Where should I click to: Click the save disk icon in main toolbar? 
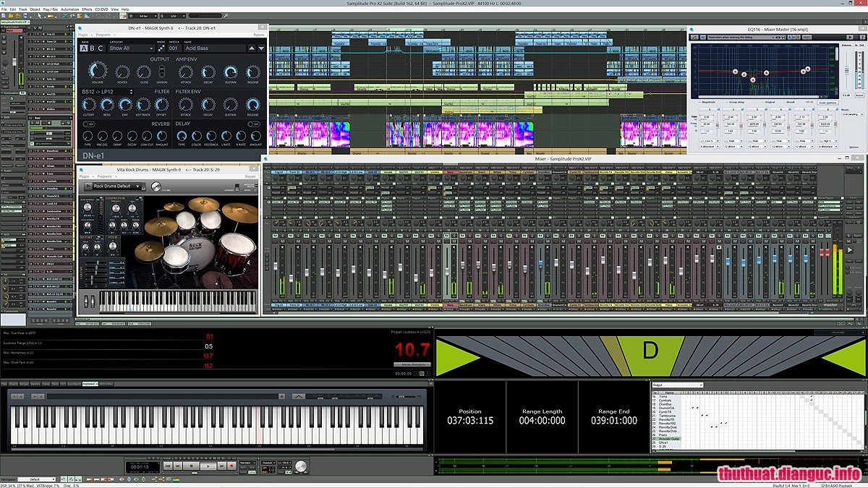point(25,16)
